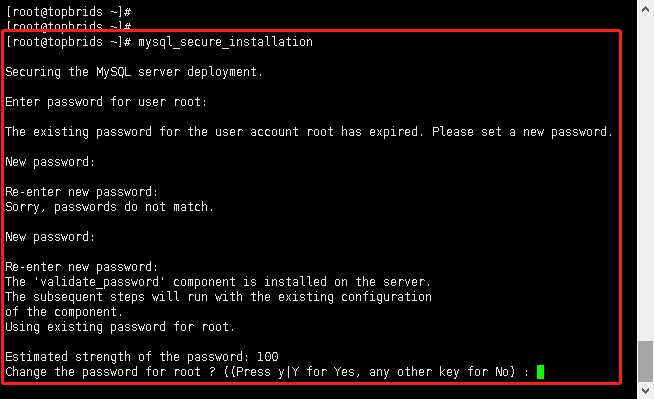Viewport: 654px width, 399px height.
Task: Click the scrollbar down arrow
Action: pos(645,391)
